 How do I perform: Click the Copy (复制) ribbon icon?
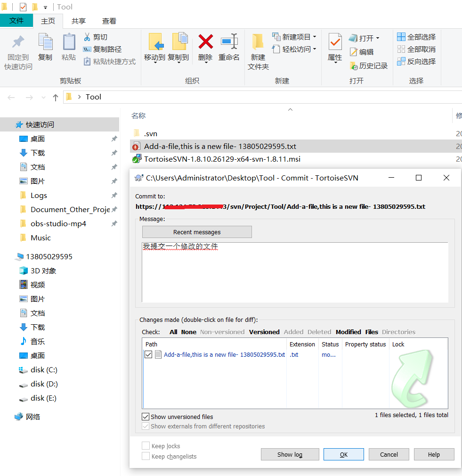click(x=46, y=41)
